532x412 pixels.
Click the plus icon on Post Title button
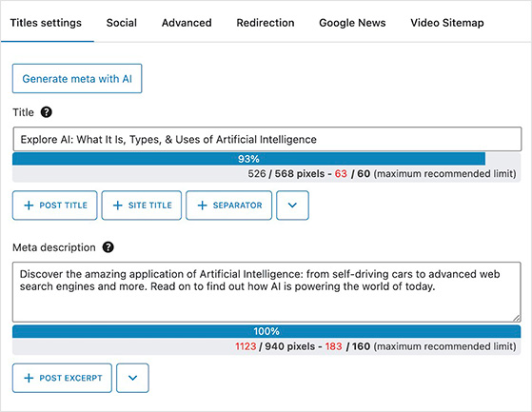point(29,206)
